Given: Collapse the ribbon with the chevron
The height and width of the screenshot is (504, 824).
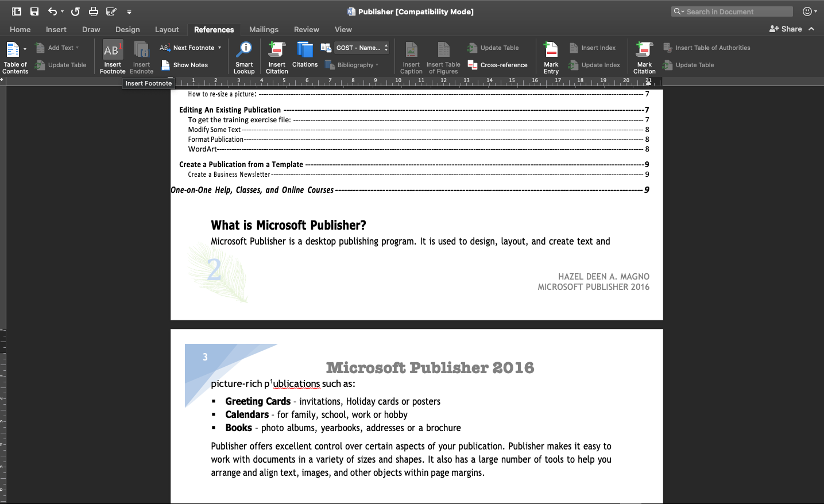Looking at the screenshot, I should click(811, 29).
